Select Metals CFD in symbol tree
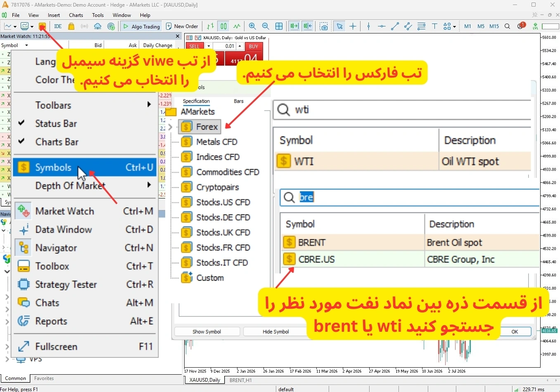Screen dimensions: 560x392 tap(216, 142)
